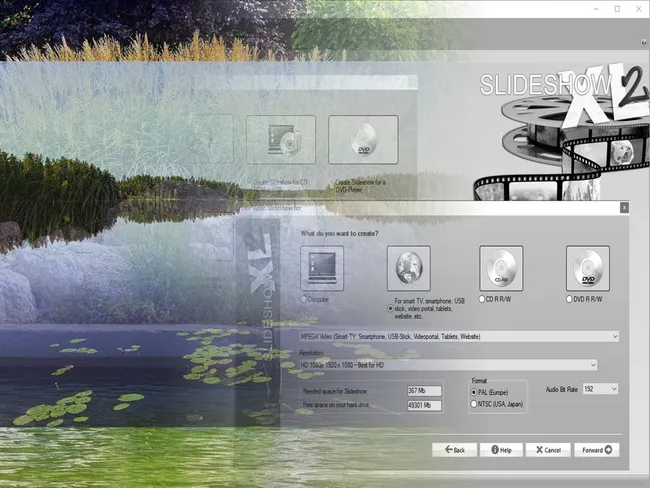Expand the Resolution HD 1080p dropdown
The height and width of the screenshot is (488, 650).
(x=448, y=365)
